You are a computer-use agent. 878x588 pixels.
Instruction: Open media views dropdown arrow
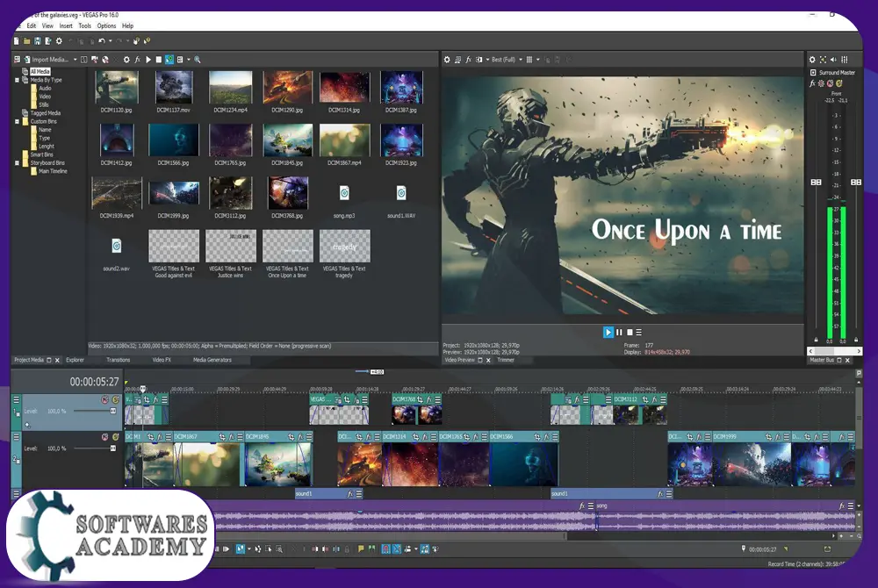[188, 60]
